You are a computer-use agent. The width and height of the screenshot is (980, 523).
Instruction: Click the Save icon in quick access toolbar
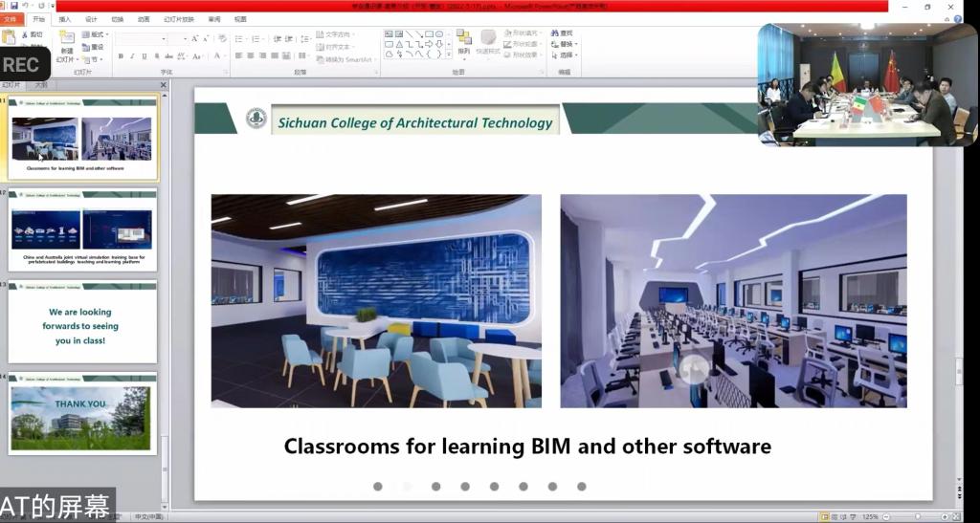pyautogui.click(x=13, y=6)
